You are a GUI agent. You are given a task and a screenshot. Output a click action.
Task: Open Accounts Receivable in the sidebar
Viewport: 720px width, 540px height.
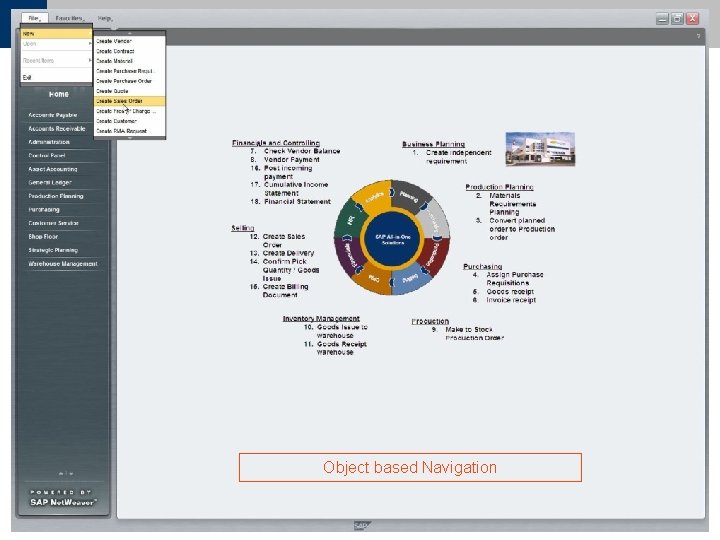coord(57,129)
